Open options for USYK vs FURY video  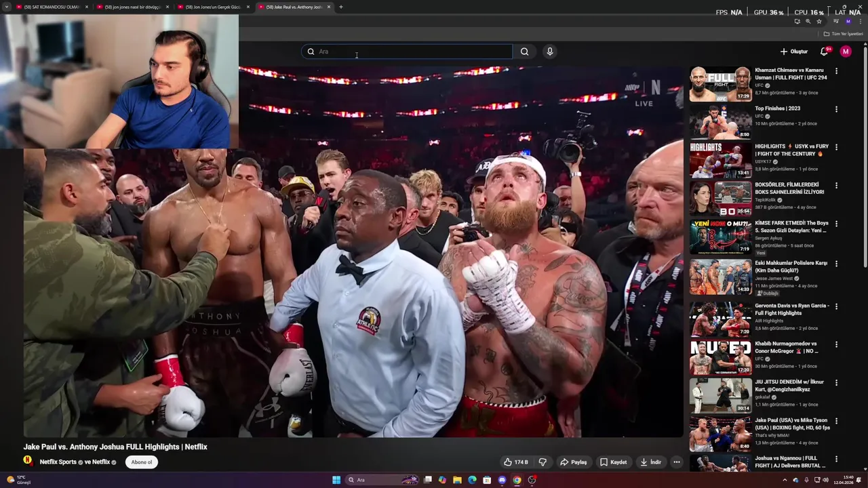pyautogui.click(x=836, y=147)
